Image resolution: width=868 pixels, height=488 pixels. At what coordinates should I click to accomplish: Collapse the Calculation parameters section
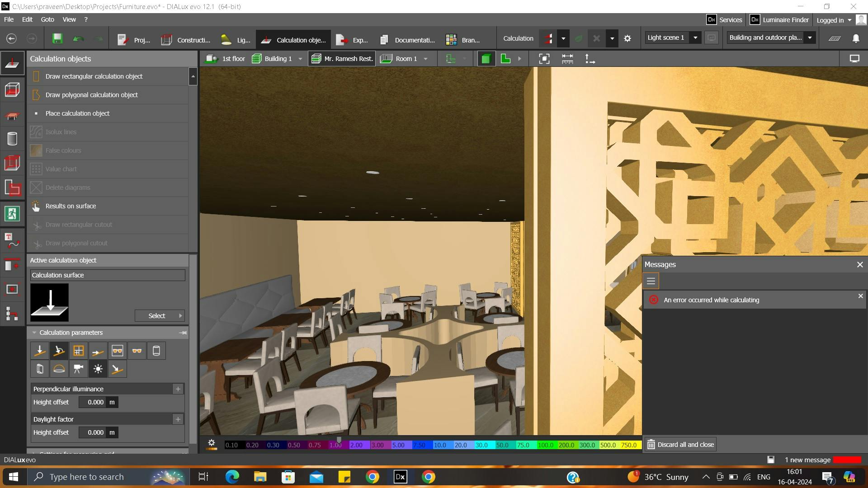coord(35,333)
